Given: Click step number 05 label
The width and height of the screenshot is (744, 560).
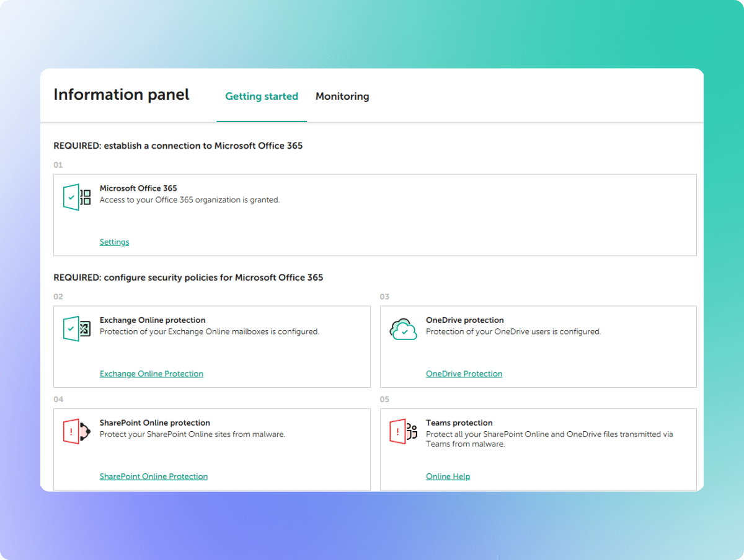Looking at the screenshot, I should pos(384,400).
